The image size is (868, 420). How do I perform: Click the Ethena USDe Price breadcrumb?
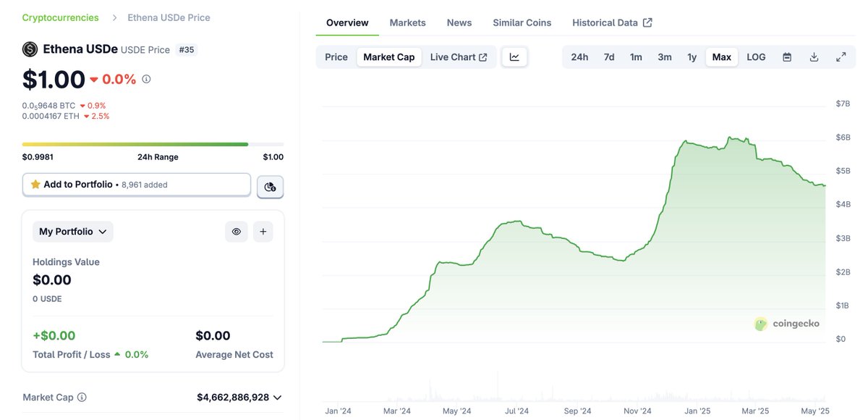[169, 17]
